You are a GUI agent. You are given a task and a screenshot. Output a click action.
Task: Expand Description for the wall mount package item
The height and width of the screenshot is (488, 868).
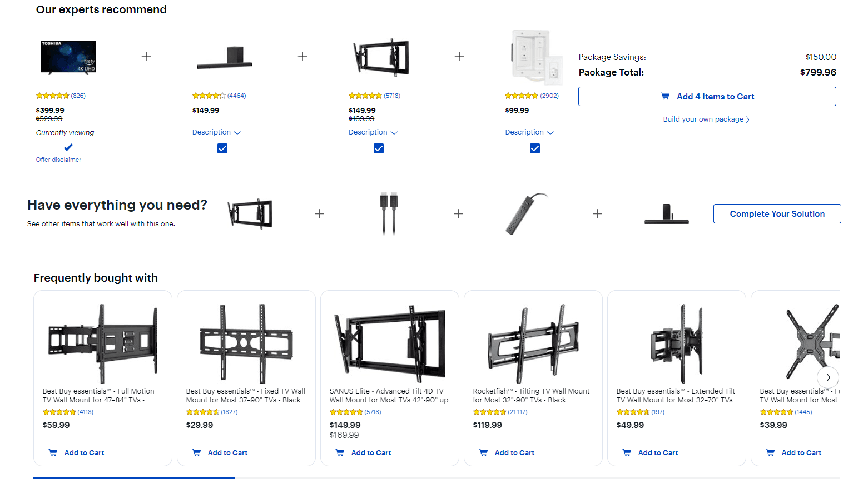click(373, 132)
